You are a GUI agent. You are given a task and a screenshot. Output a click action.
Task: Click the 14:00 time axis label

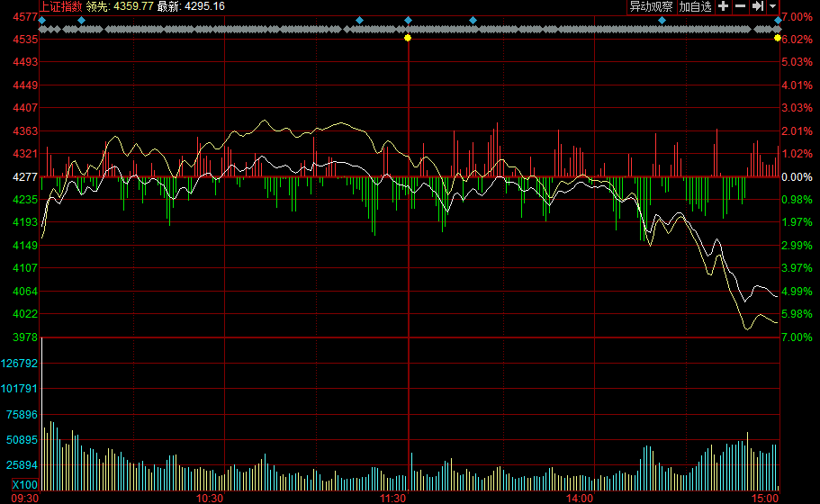tap(580, 499)
